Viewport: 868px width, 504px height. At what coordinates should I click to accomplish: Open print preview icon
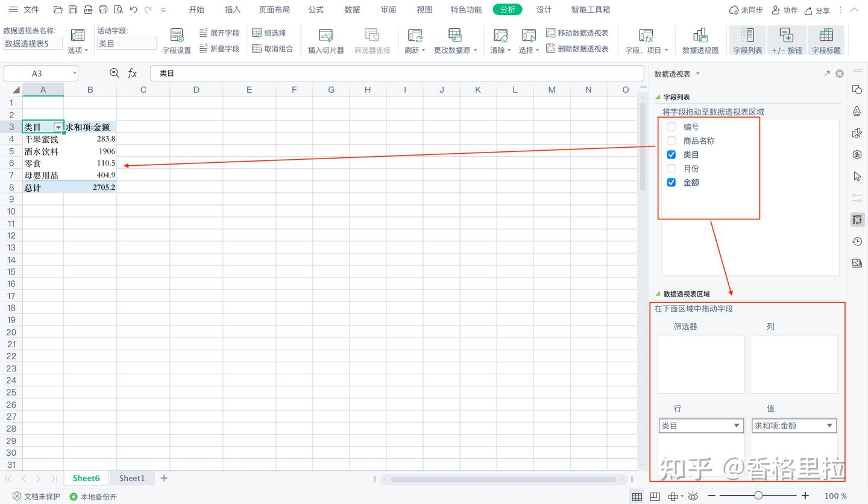point(118,10)
